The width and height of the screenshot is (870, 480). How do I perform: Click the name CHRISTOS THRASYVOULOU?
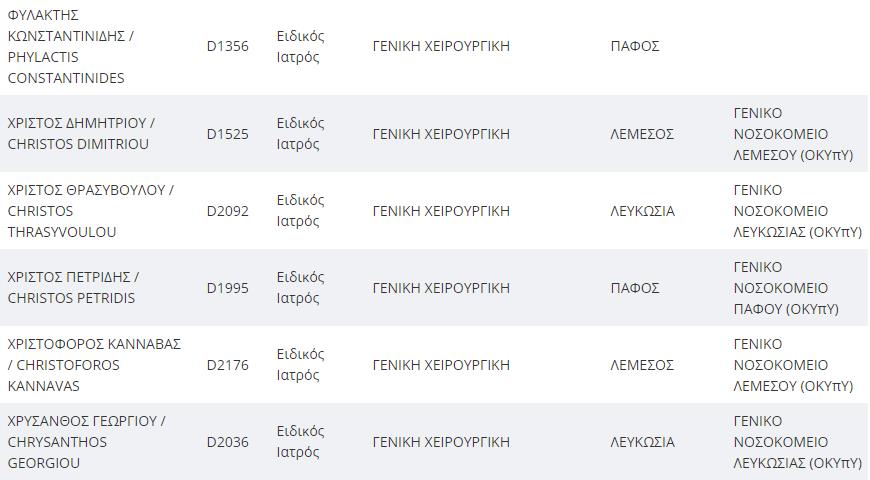[x=62, y=221]
